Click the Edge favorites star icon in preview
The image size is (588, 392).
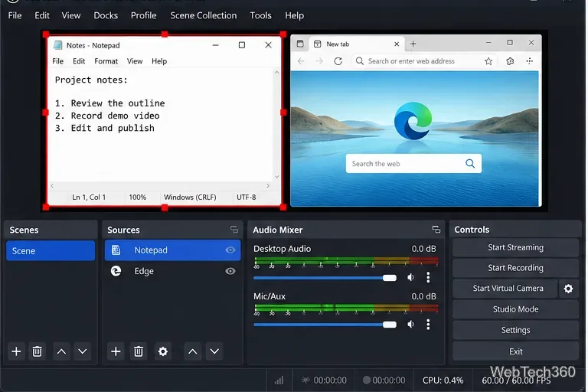click(x=488, y=61)
